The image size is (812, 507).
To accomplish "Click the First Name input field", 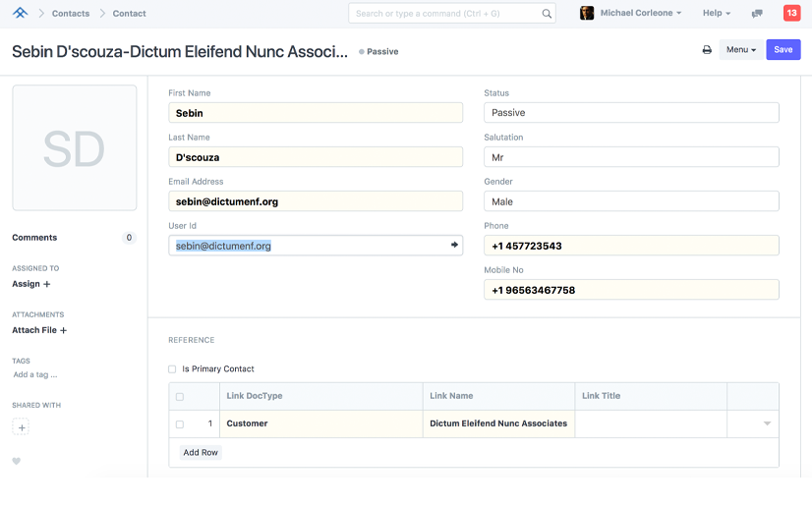I will (x=315, y=113).
